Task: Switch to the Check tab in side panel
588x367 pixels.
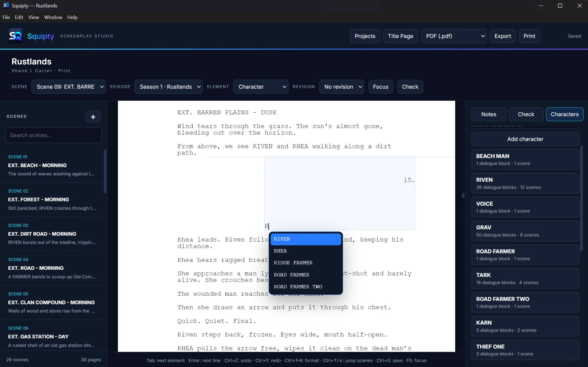Action: [x=526, y=114]
